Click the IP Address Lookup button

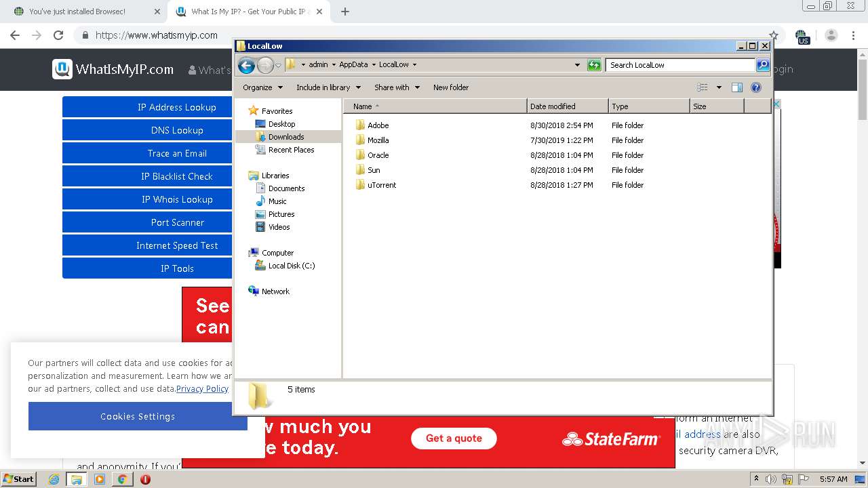pyautogui.click(x=147, y=107)
